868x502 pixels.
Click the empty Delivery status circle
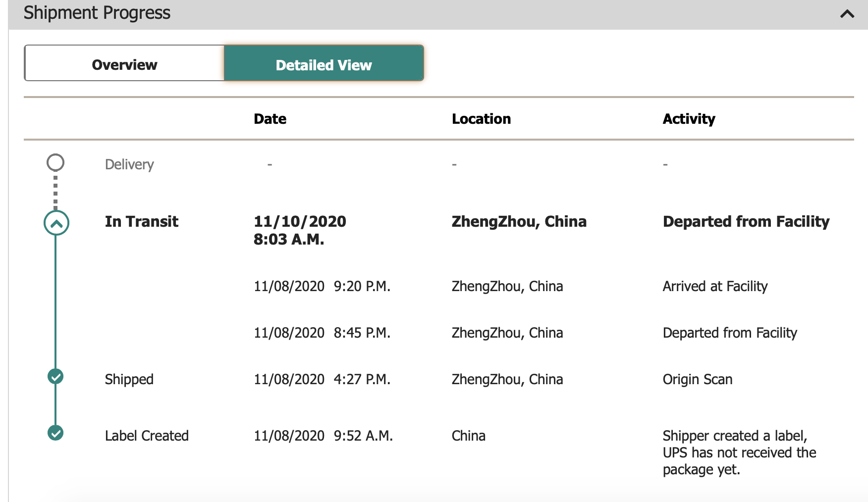[55, 162]
